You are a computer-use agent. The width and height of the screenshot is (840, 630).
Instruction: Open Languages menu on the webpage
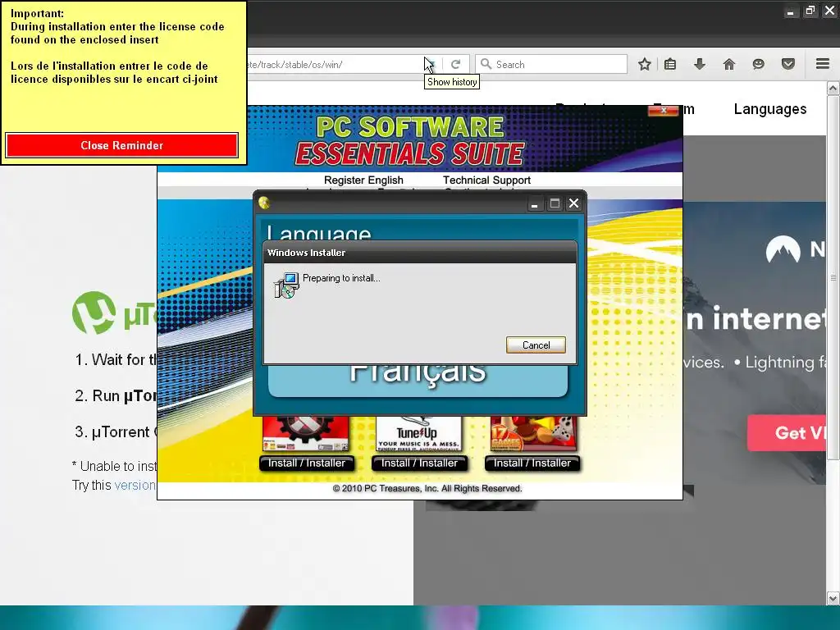[x=769, y=109]
